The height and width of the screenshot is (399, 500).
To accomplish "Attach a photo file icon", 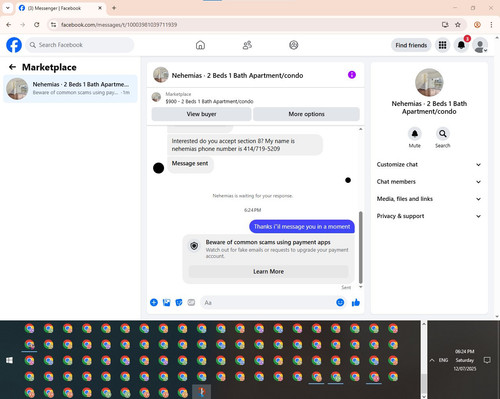I will (x=166, y=302).
